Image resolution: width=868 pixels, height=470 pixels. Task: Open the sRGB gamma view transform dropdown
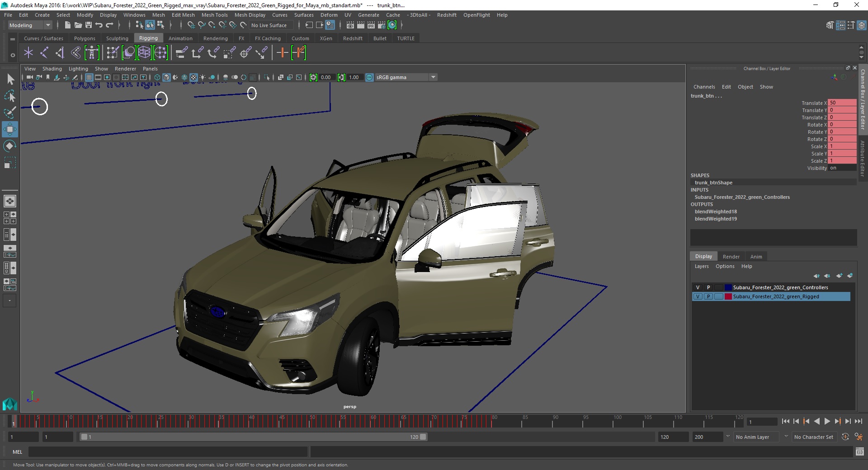406,77
